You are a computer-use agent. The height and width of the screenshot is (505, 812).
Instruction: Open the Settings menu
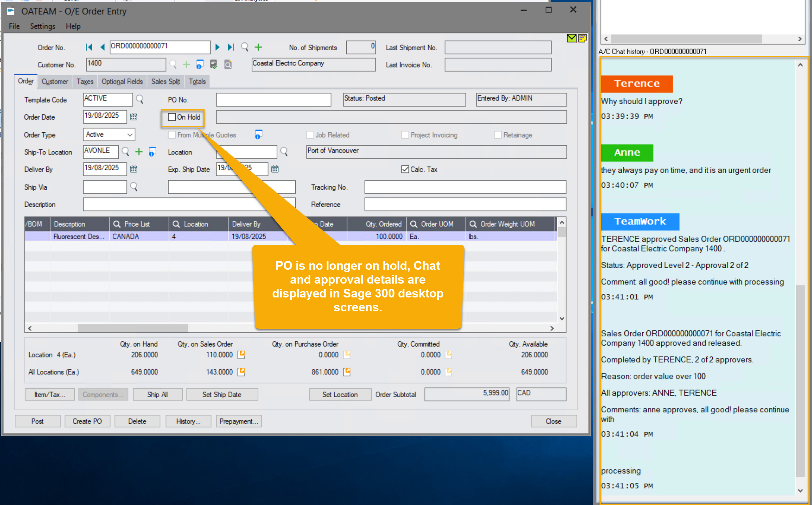click(42, 26)
